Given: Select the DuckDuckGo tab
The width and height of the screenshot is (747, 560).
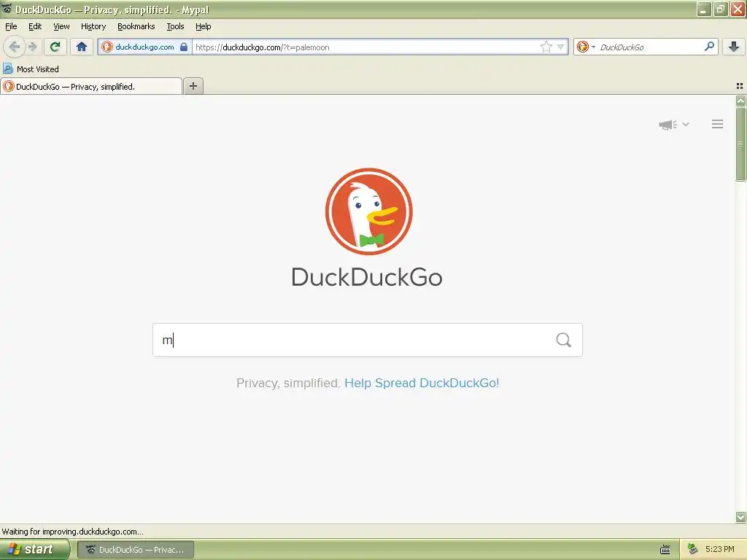Looking at the screenshot, I should [x=91, y=86].
